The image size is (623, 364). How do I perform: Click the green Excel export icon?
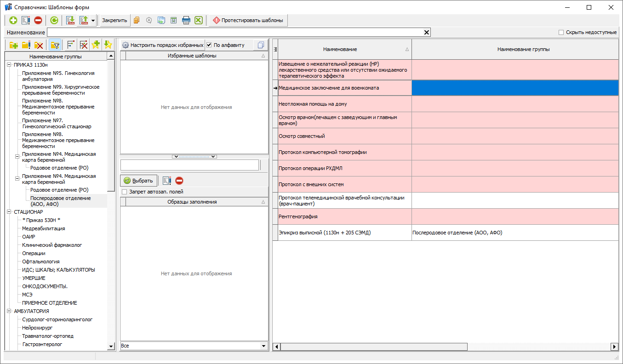coord(198,20)
